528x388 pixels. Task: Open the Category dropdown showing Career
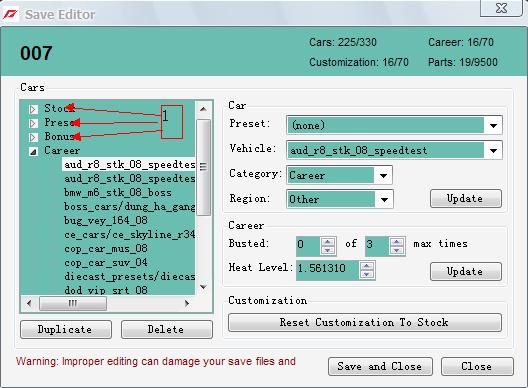click(x=339, y=175)
